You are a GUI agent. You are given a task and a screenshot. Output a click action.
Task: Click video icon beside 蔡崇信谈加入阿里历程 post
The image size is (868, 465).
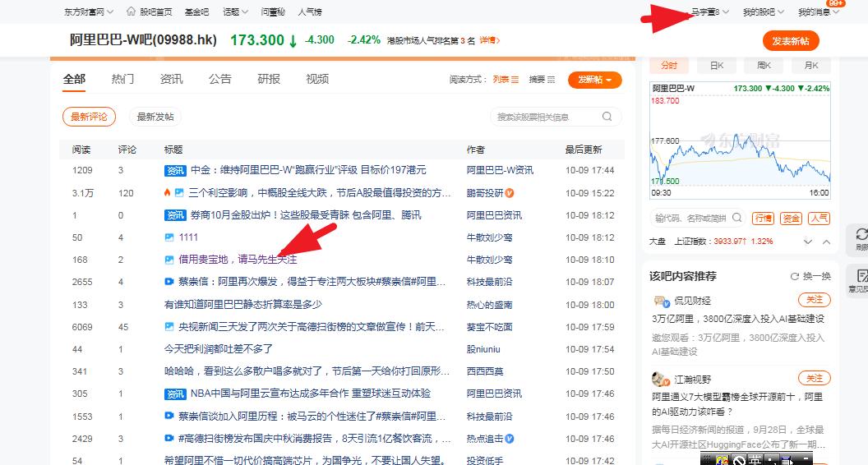(169, 416)
